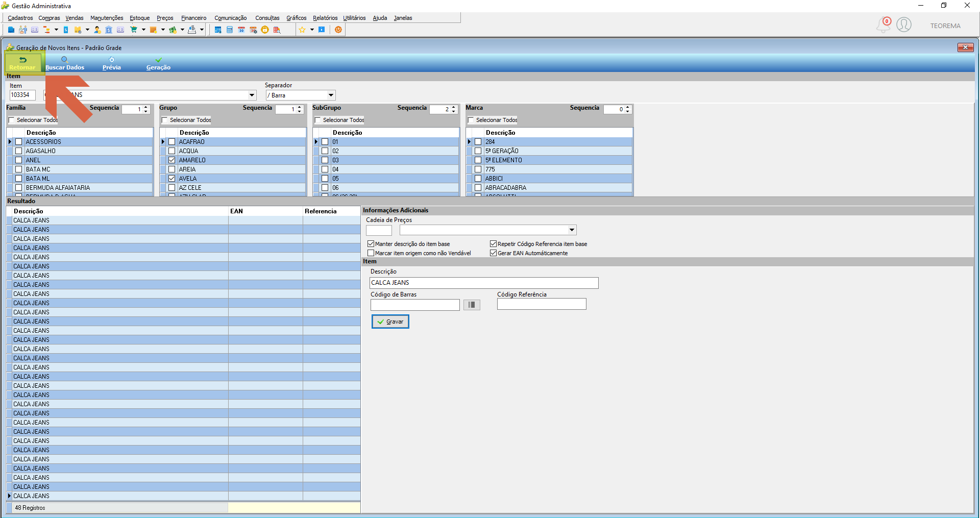This screenshot has width=980, height=518.
Task: Toggle Gerar EAN Automáticamente checkbox
Action: pyautogui.click(x=494, y=253)
